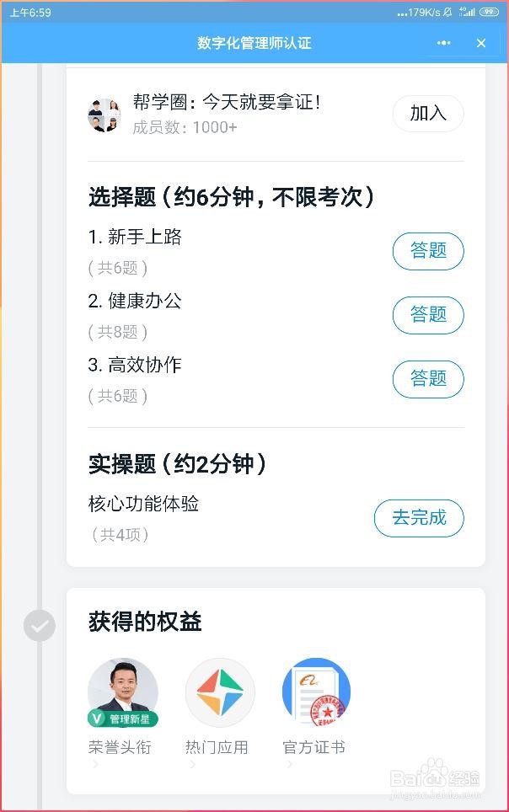The image size is (509, 812).
Task: Join the 帮学圈 study group
Action: (428, 113)
